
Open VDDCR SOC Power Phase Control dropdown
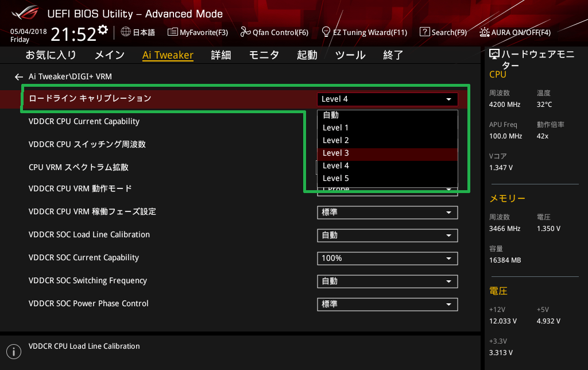click(x=388, y=305)
